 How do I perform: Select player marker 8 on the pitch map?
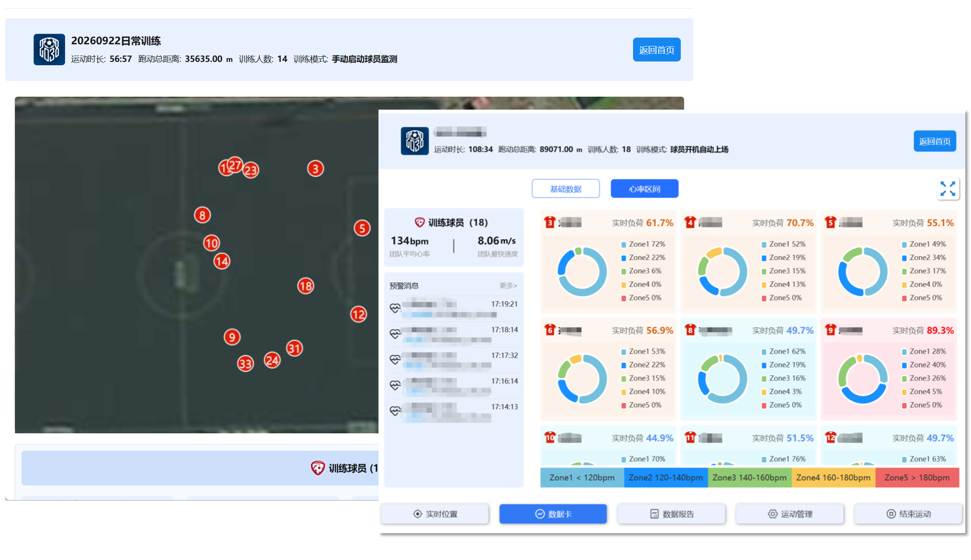coord(202,215)
